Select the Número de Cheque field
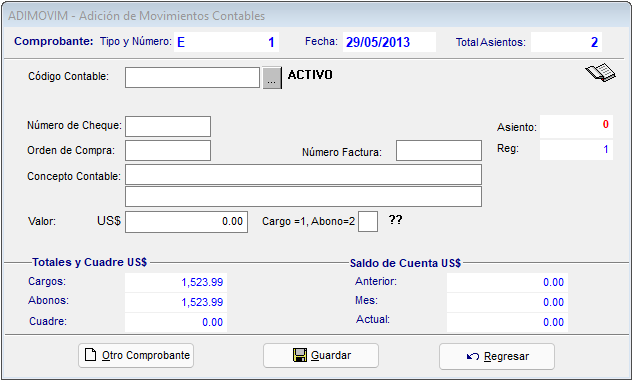Image resolution: width=634 pixels, height=383 pixels. [168, 127]
